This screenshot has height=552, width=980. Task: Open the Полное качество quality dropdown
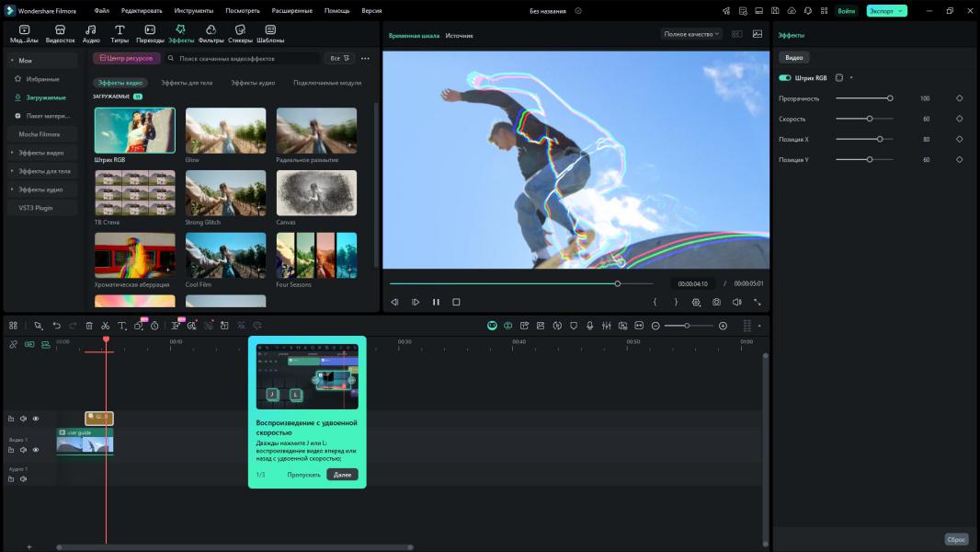pyautogui.click(x=691, y=34)
